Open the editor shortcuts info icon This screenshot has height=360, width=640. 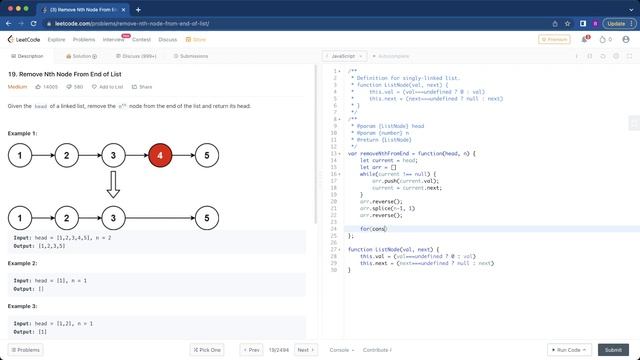pos(577,56)
